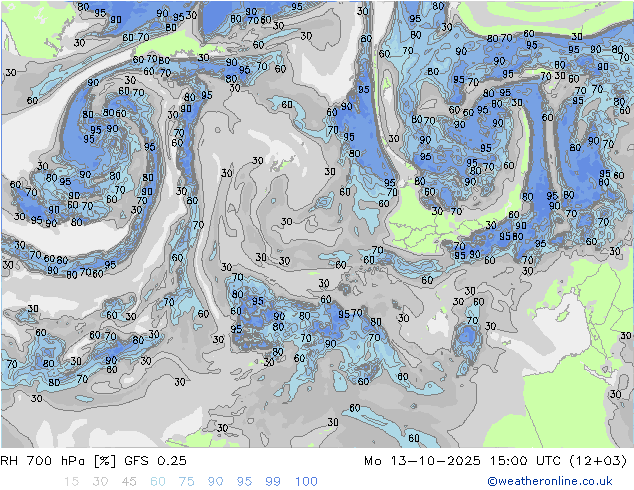Select legend value 99 in the color scale
This screenshot has height=490, width=634.
(273, 482)
